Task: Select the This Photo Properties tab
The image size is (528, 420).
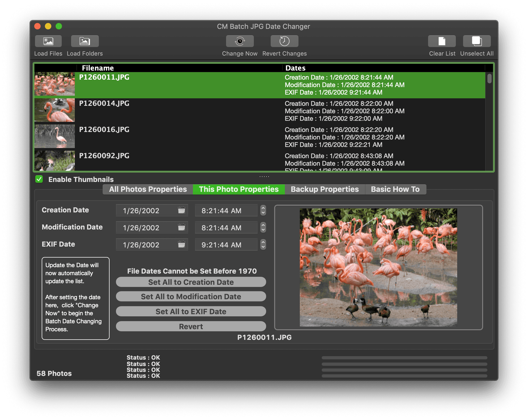Action: [239, 189]
